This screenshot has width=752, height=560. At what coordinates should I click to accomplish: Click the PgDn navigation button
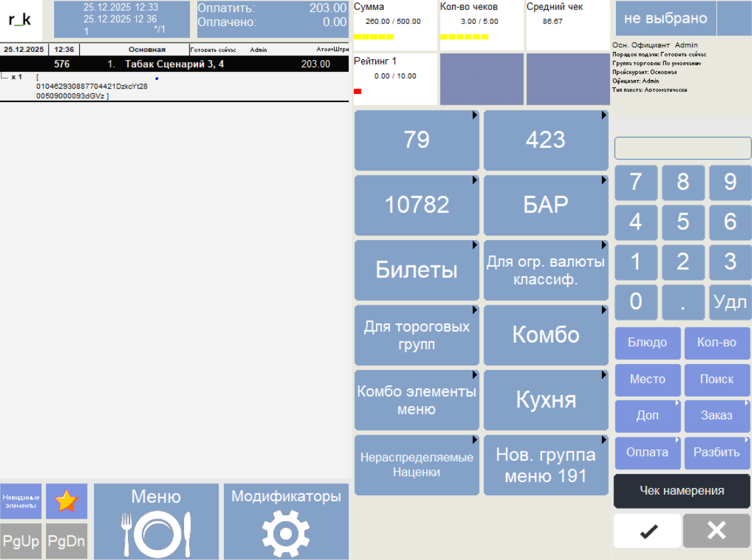[x=67, y=541]
